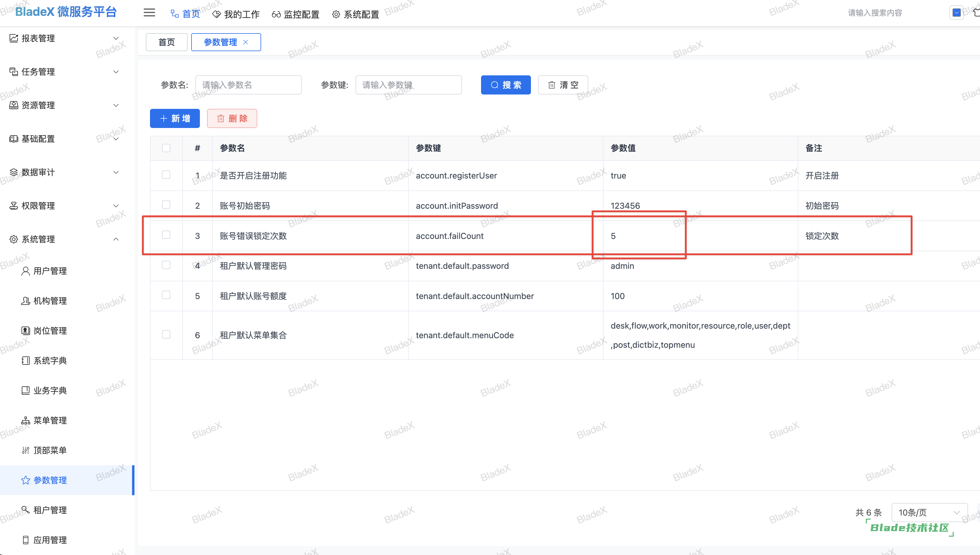Viewport: 980px width, 555px height.
Task: Check the row for 租户默认管理密码
Action: (166, 265)
